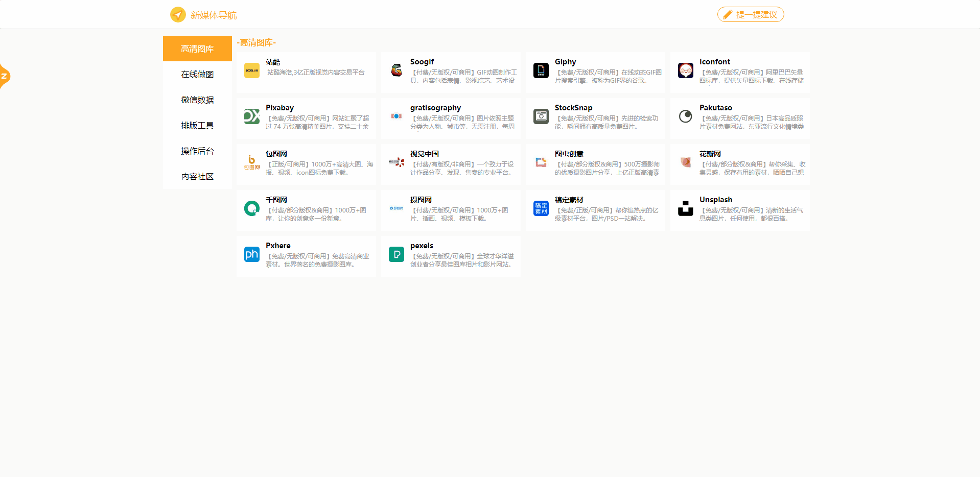Click Pxhere description '免费高清商业素材'
Viewport: 980px width, 477px height.
(317, 260)
